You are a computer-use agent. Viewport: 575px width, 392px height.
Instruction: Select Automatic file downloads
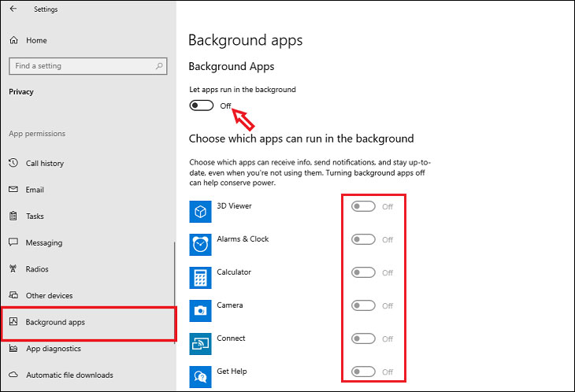pos(69,375)
